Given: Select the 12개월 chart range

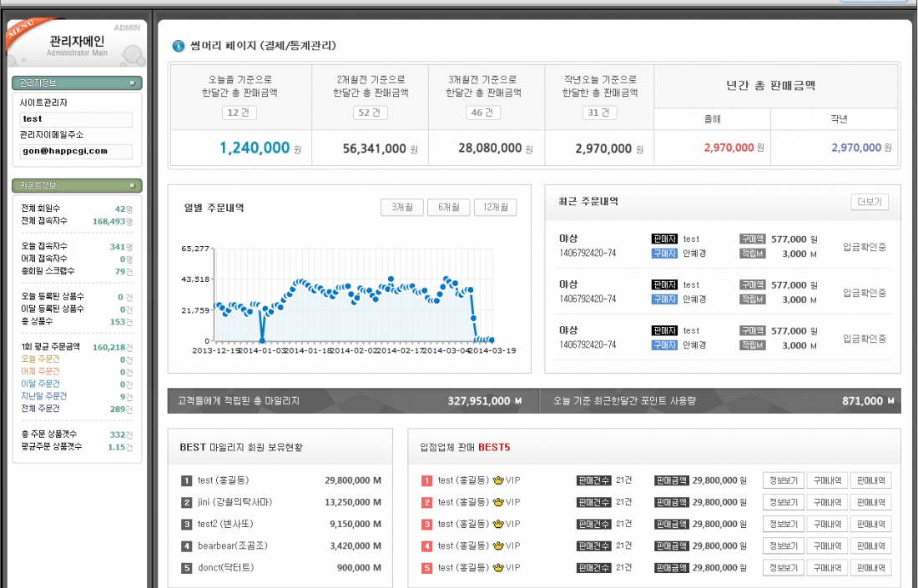Looking at the screenshot, I should coord(495,208).
